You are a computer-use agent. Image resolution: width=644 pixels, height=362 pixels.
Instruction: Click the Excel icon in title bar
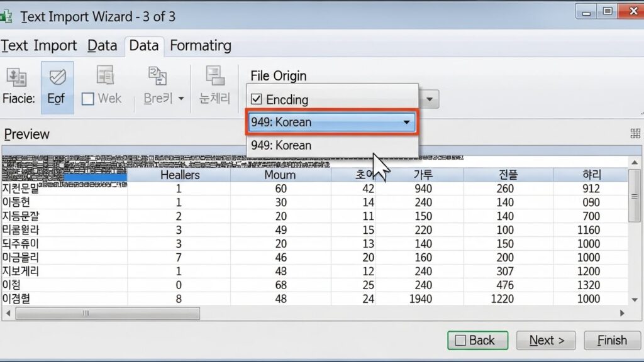coord(6,16)
